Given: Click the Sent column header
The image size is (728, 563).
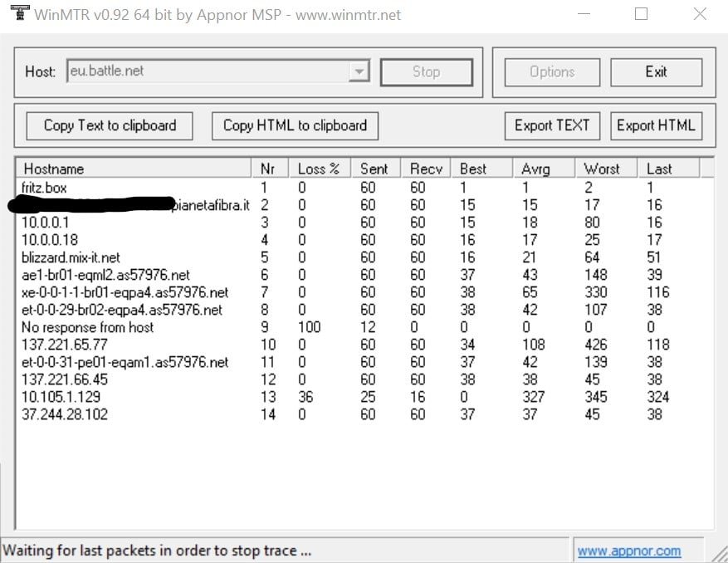Looking at the screenshot, I should coord(375,169).
